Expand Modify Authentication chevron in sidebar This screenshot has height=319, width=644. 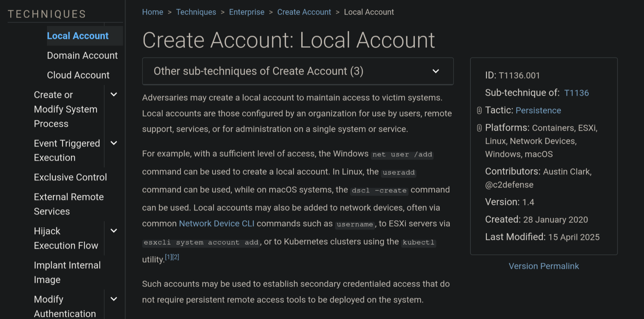click(x=114, y=299)
